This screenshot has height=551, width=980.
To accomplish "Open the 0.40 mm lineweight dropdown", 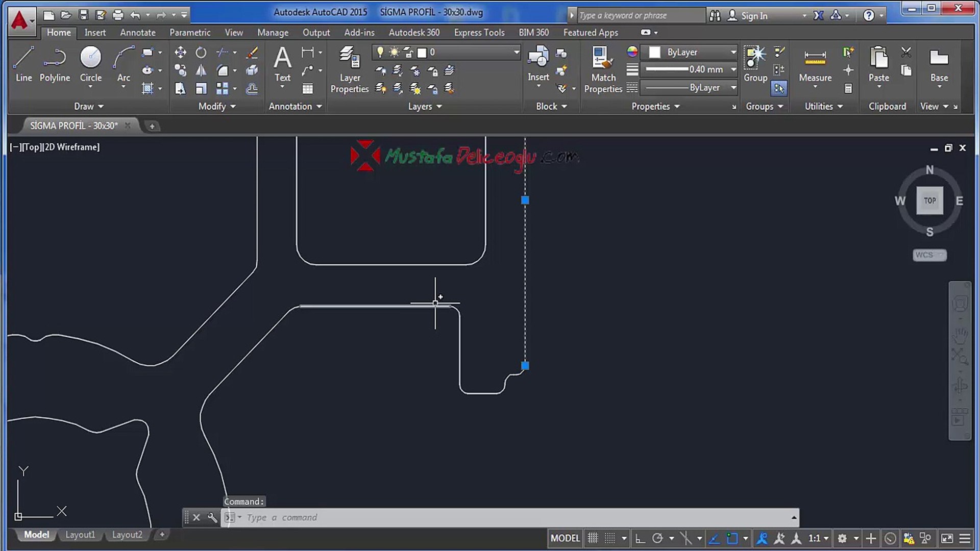I will pyautogui.click(x=733, y=69).
